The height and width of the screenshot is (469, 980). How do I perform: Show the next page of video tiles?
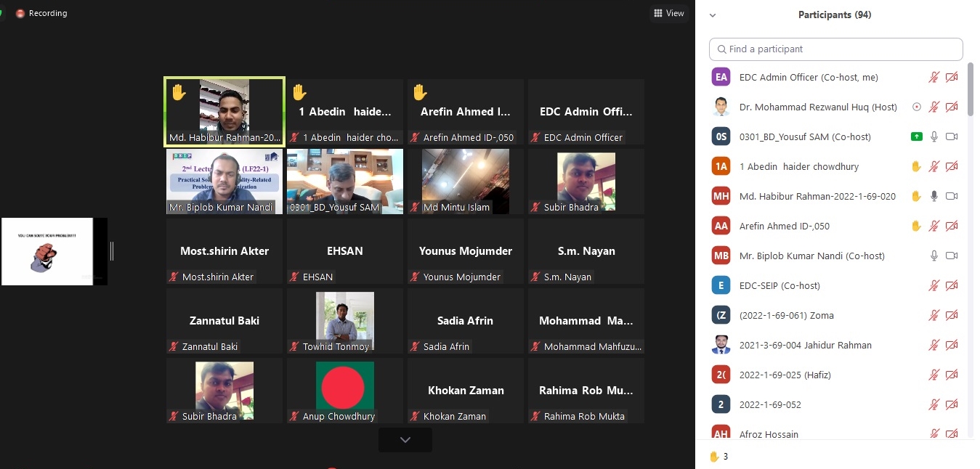(405, 440)
